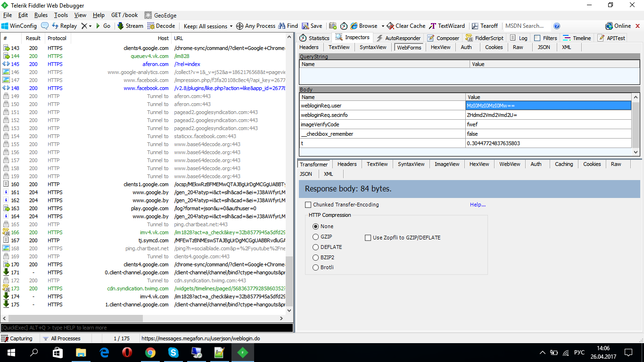This screenshot has height=362, width=644.
Task: Open the Rules menu
Action: [x=41, y=15]
